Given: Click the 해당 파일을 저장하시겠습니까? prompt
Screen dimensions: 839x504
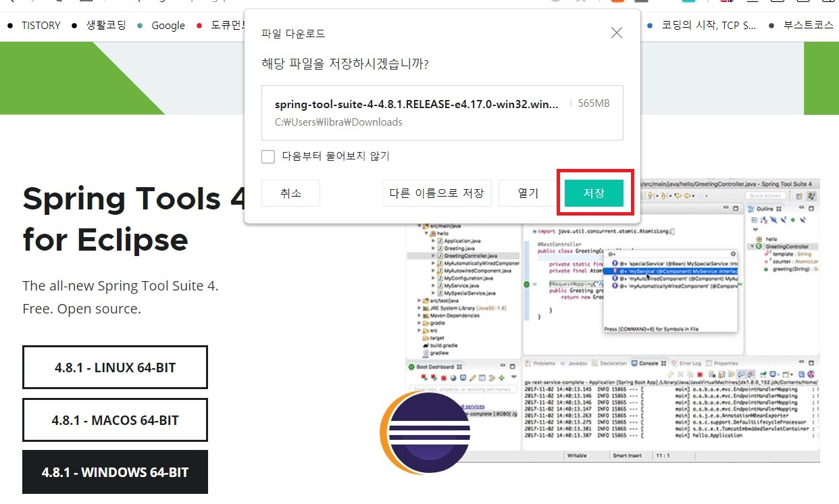Looking at the screenshot, I should 345,64.
